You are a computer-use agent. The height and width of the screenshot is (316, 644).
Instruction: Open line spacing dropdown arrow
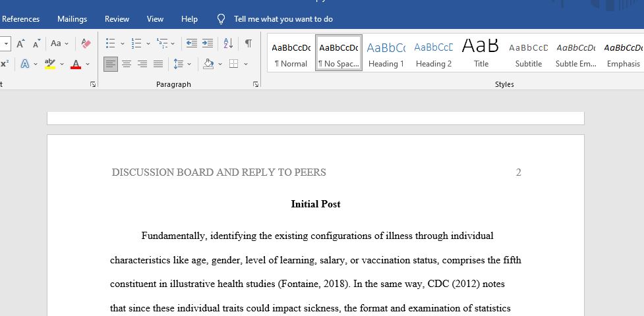(189, 65)
